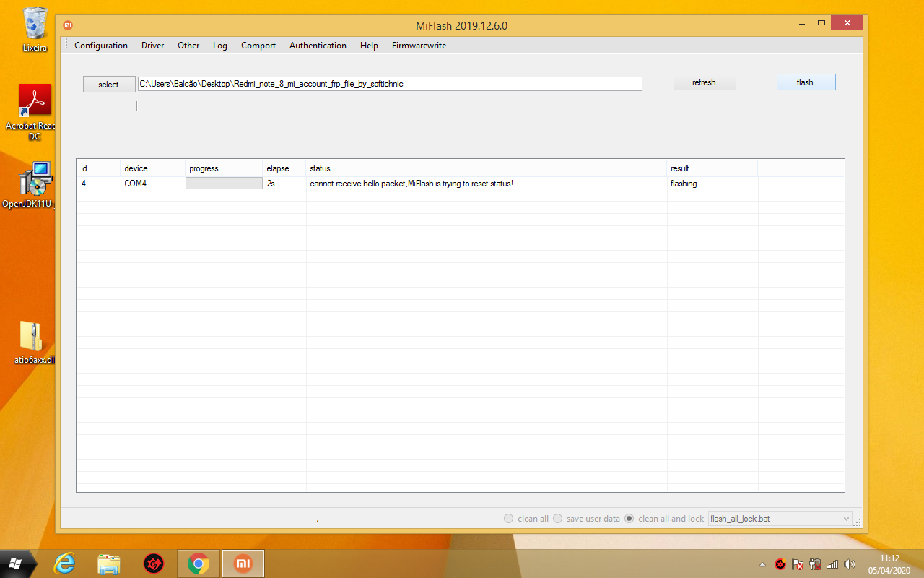Open File Explorer from the taskbar

click(x=109, y=564)
